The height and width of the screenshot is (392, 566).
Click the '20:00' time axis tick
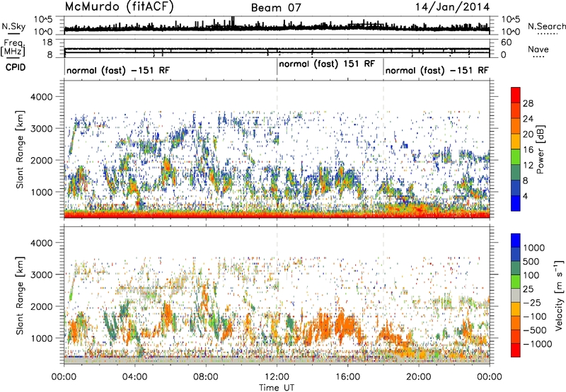point(419,377)
